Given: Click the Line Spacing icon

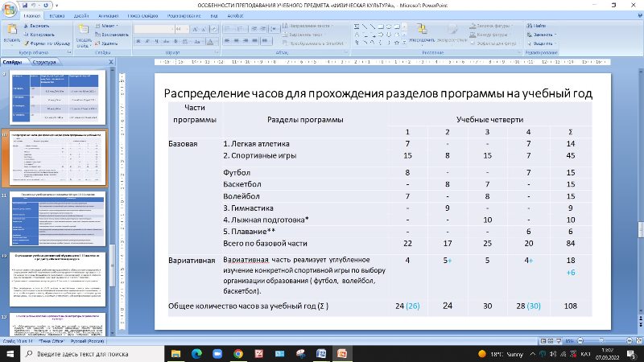Looking at the screenshot, I should [x=274, y=29].
